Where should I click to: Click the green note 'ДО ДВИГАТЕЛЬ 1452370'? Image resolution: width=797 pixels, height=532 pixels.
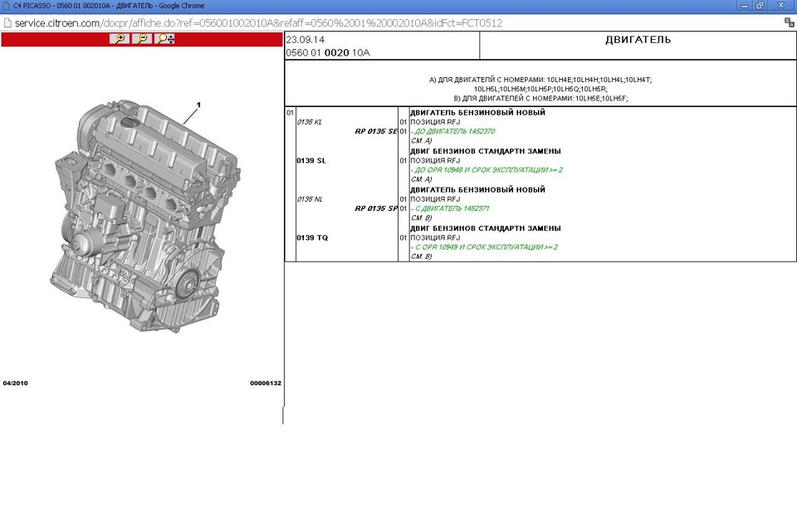(x=453, y=131)
